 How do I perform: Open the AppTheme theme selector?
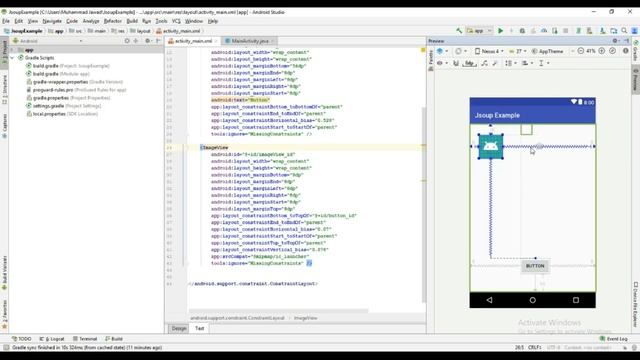point(547,51)
